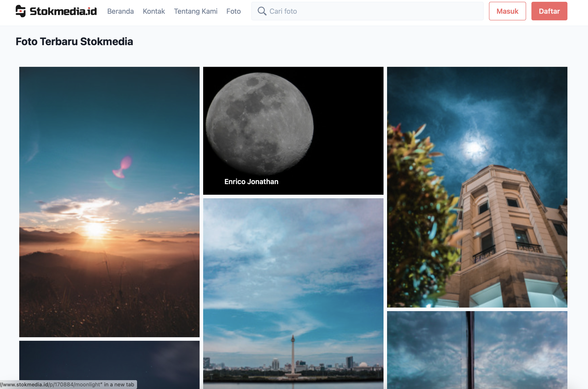Select Tentang Kami in the navigation
The width and height of the screenshot is (588, 389).
(x=195, y=11)
